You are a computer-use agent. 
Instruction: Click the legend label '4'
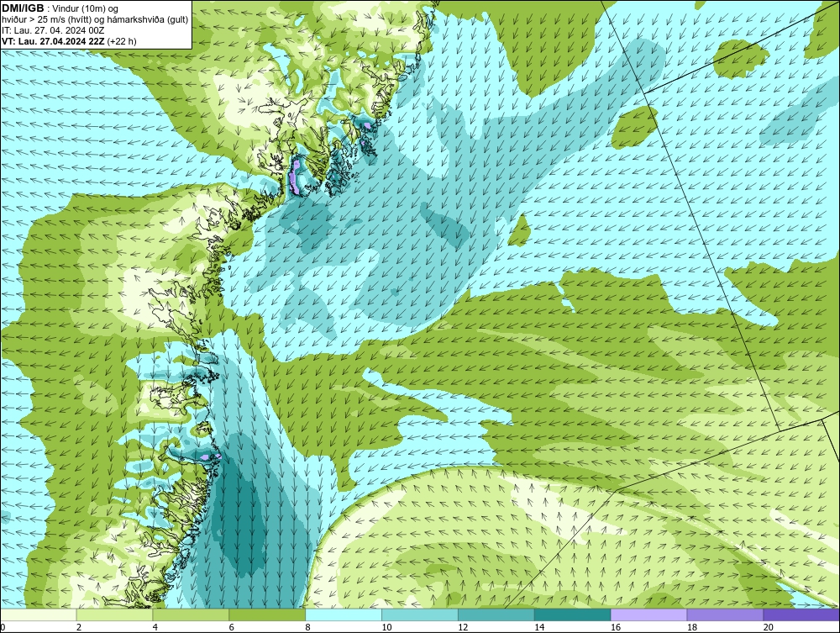[x=155, y=627]
